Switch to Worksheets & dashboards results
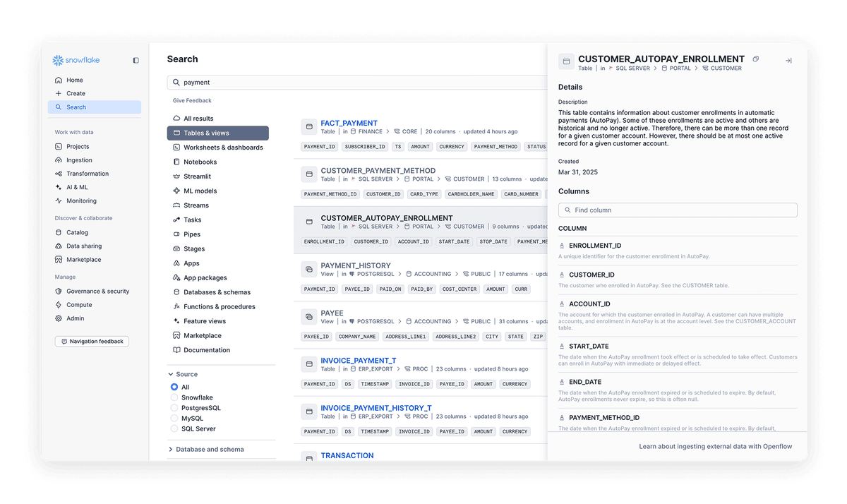 tap(224, 147)
